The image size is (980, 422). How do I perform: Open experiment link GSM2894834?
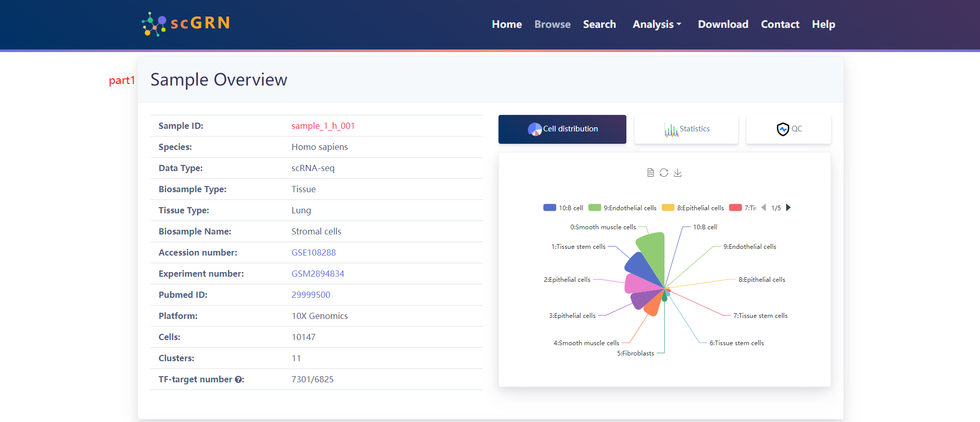(x=318, y=274)
